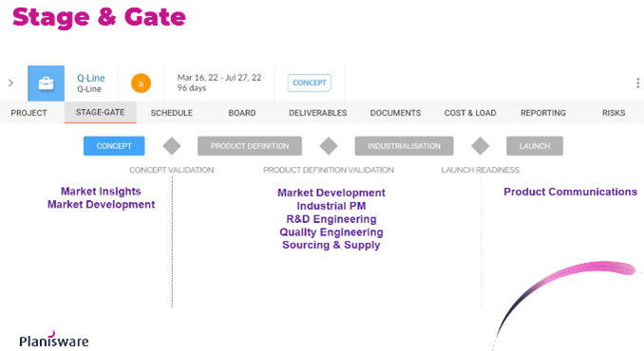Select the REPORTING tab
Viewport: 644px width, 351px height.
pyautogui.click(x=543, y=113)
